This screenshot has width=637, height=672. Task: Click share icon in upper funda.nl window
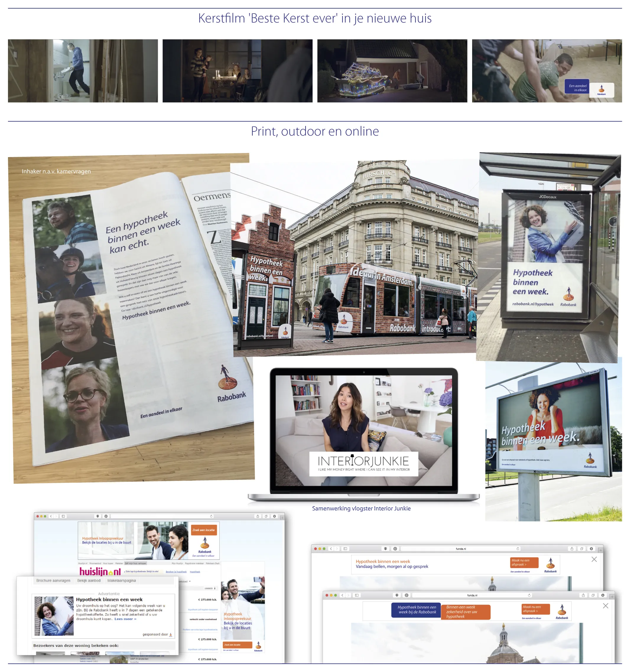point(572,549)
